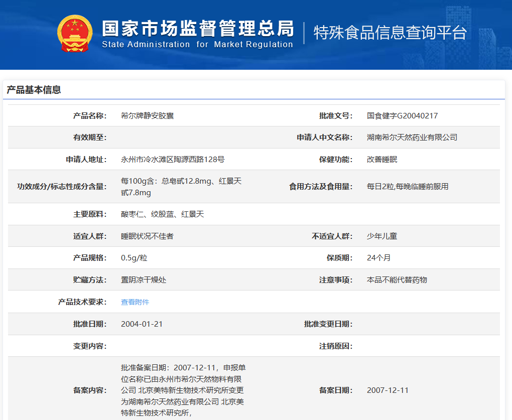Click the usage text 每日2粒,每晚临睡前服用
Viewport: 512px width, 420px height.
(x=407, y=187)
